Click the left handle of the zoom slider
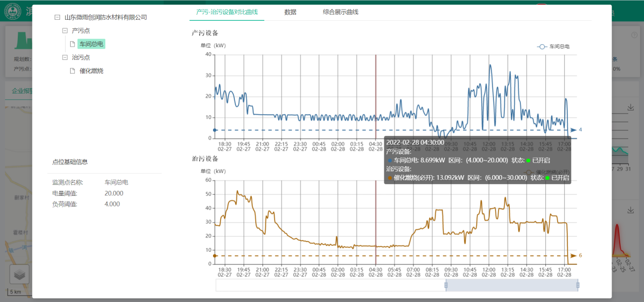644x302 pixels. (446, 285)
